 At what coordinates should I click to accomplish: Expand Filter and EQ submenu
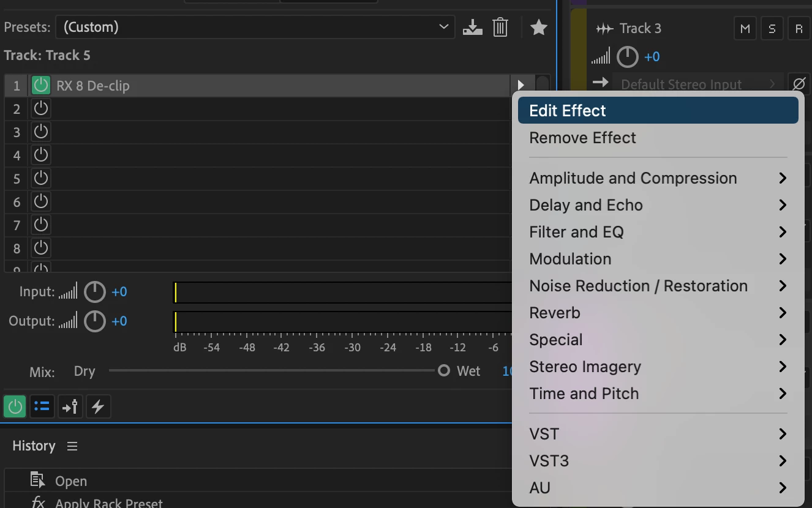(658, 232)
